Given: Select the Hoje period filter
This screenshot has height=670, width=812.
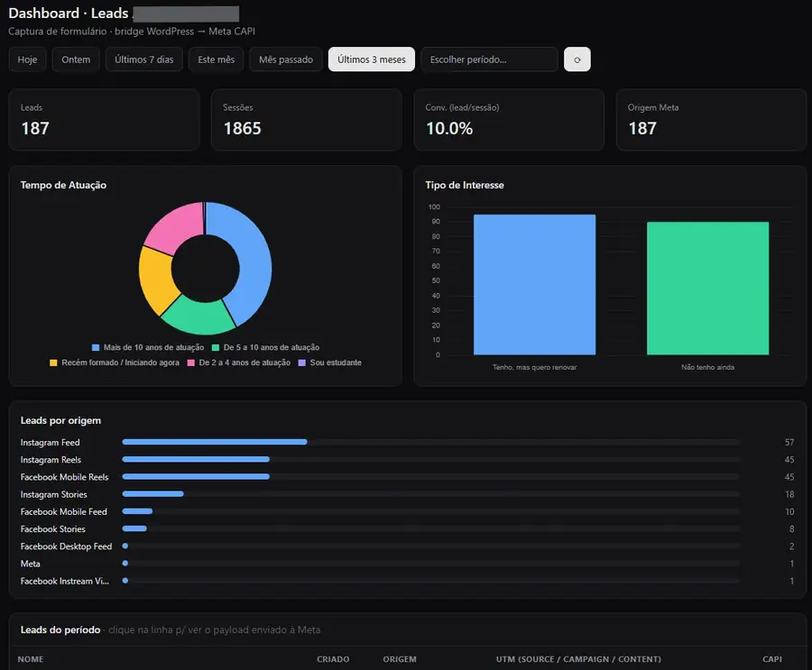Looking at the screenshot, I should [27, 60].
